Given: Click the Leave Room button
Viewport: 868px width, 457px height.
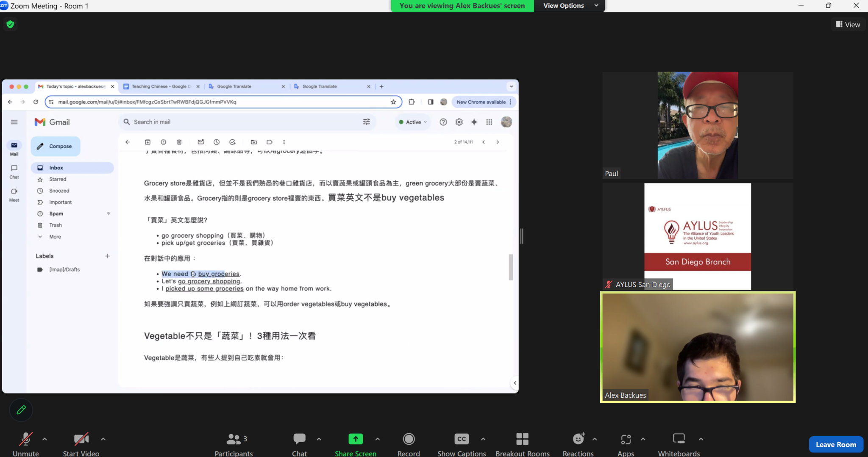Looking at the screenshot, I should [836, 444].
